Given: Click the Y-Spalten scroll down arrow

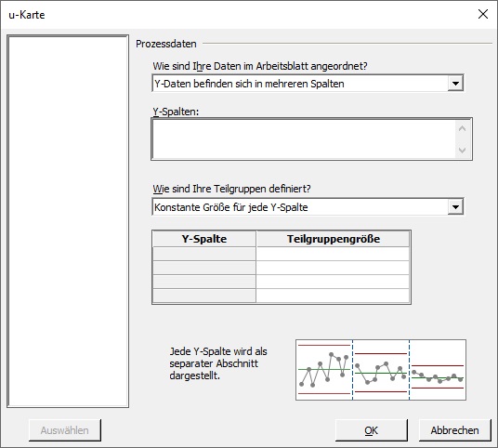Looking at the screenshot, I should [463, 150].
